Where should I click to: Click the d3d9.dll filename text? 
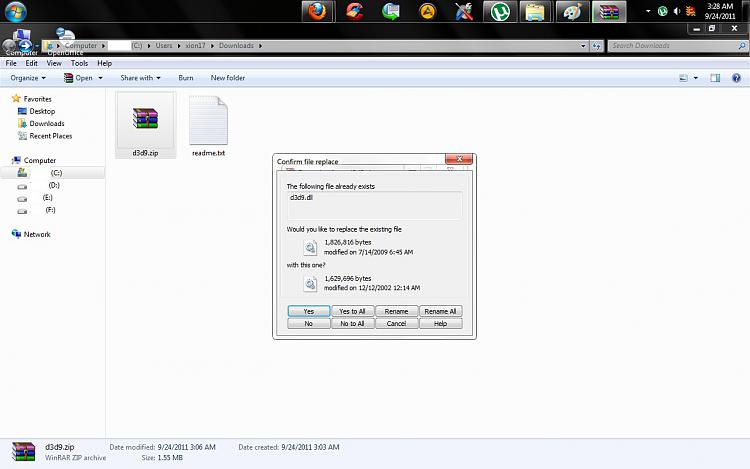click(301, 197)
